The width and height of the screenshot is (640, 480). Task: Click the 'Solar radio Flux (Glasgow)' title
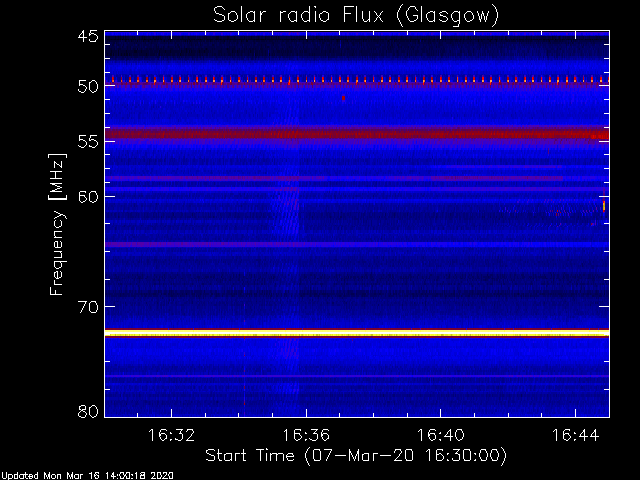point(356,16)
